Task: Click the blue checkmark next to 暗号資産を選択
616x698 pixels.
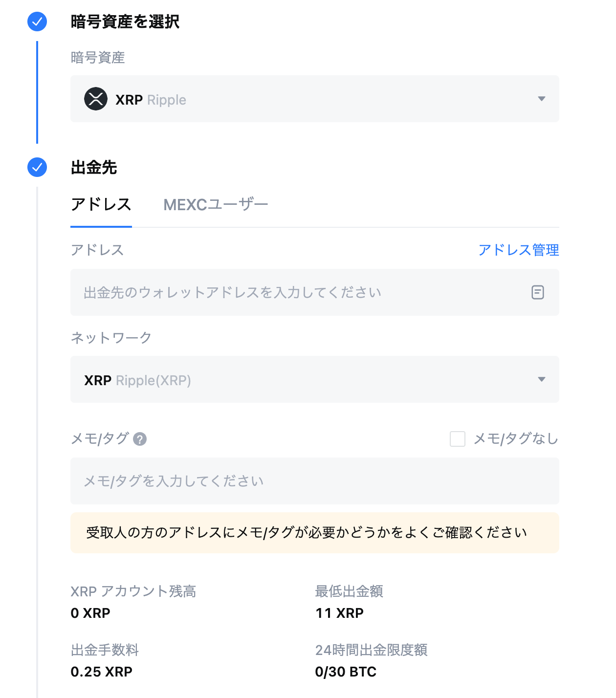Action: pos(36,22)
